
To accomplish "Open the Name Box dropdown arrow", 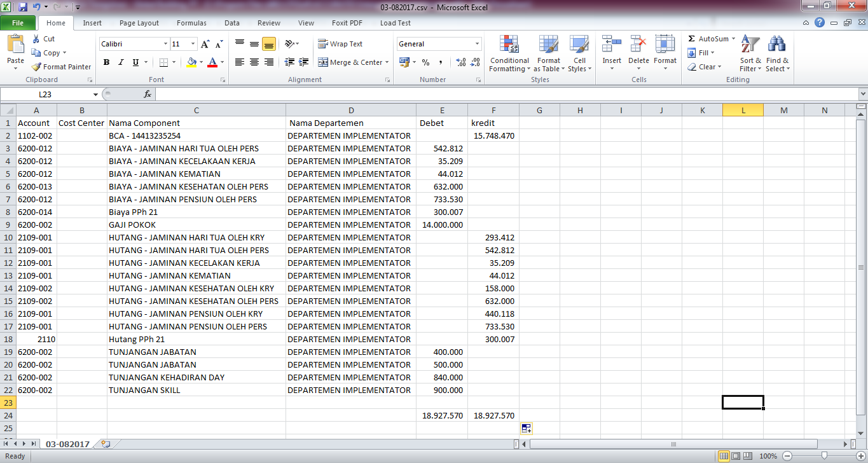I will (x=96, y=94).
